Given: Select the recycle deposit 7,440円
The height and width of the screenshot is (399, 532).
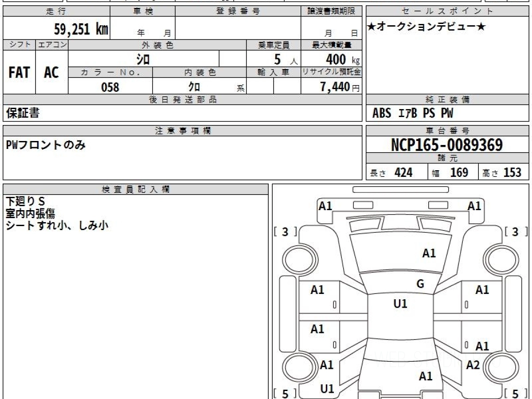Looking at the screenshot, I should coord(340,87).
